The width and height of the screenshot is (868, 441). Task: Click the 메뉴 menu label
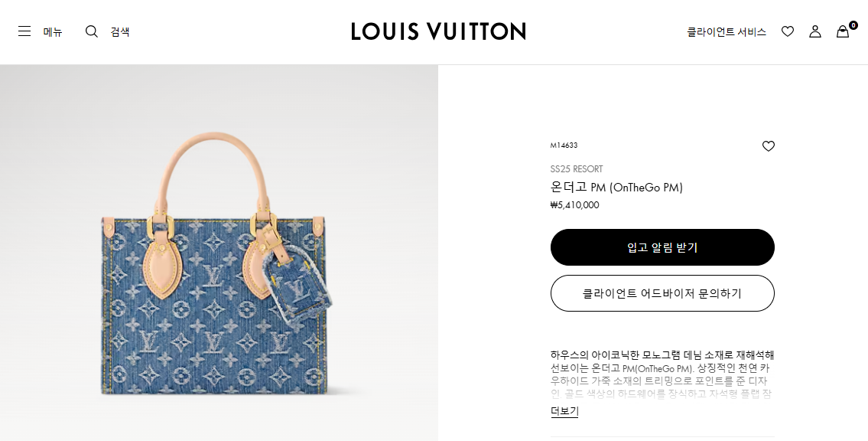(53, 32)
